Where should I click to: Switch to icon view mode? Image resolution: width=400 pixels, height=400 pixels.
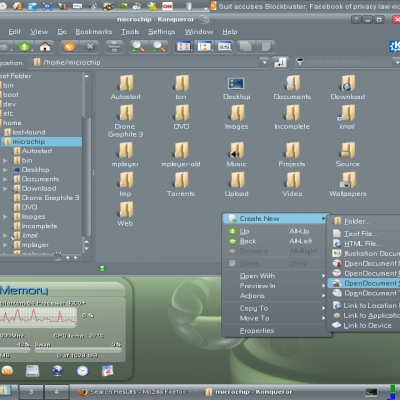click(x=184, y=47)
